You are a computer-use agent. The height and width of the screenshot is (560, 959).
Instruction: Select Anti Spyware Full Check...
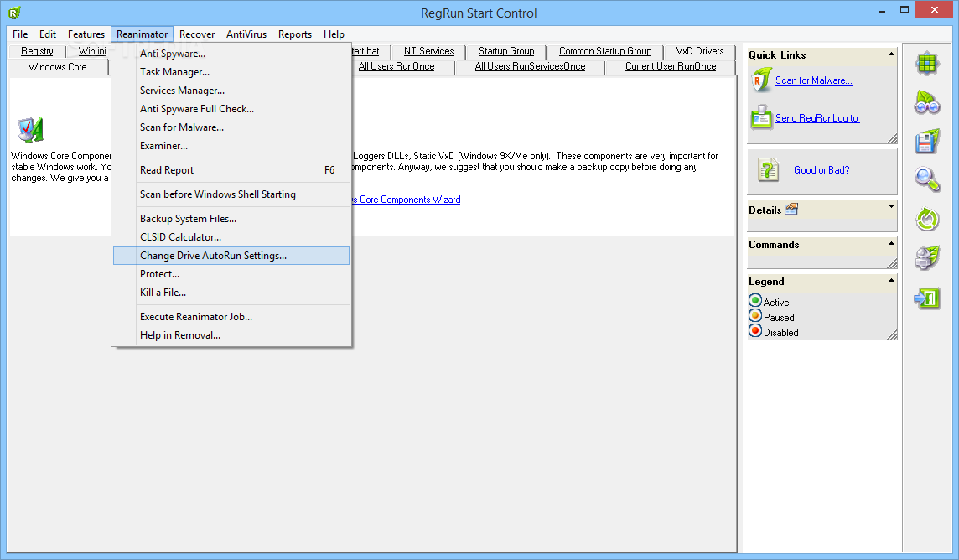(231, 109)
